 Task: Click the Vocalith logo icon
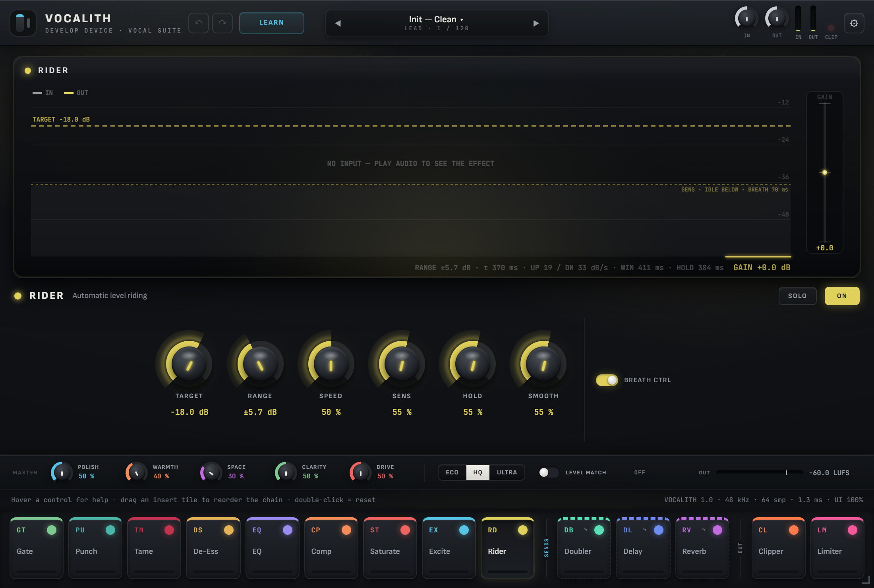(x=23, y=23)
